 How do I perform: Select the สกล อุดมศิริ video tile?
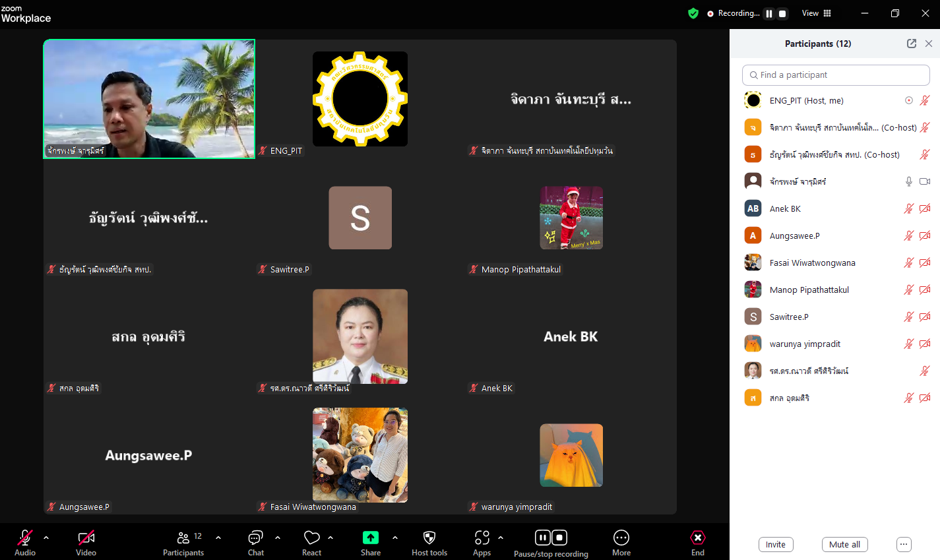coord(149,336)
